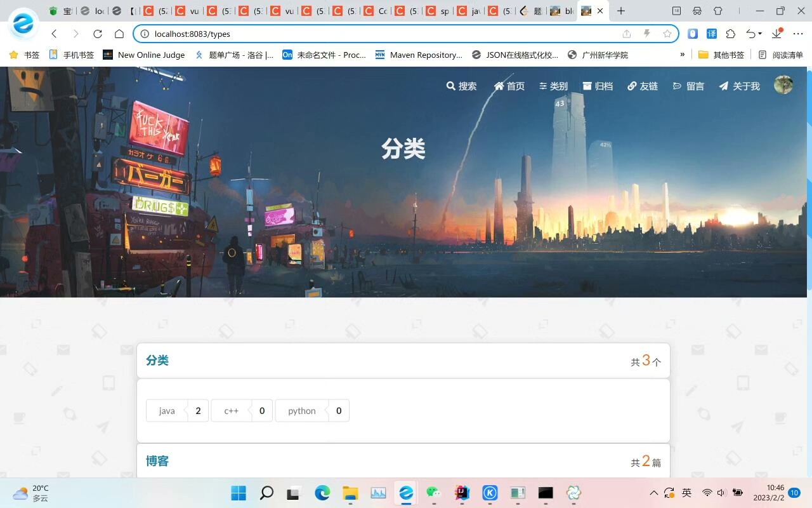Open the 手机书签 bookmark

(x=72, y=55)
